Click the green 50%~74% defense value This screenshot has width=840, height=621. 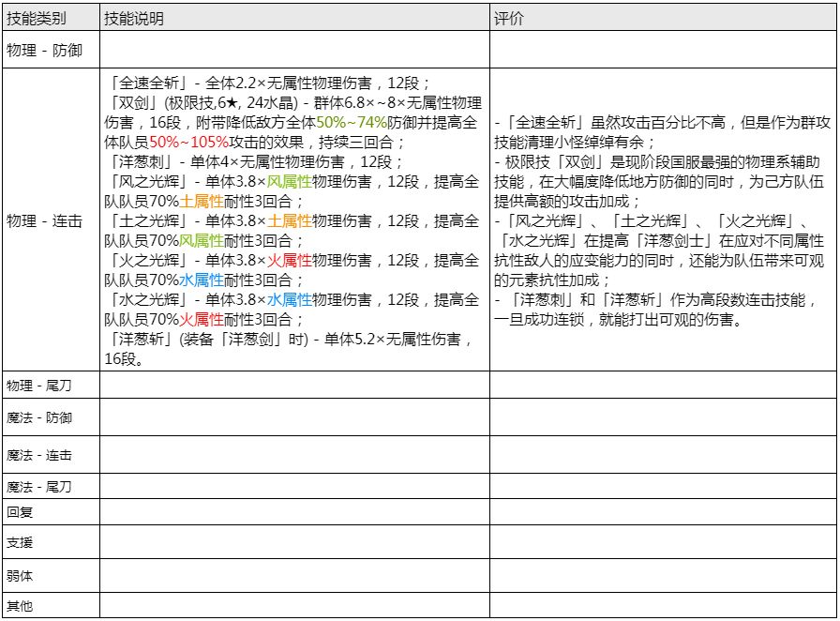352,122
